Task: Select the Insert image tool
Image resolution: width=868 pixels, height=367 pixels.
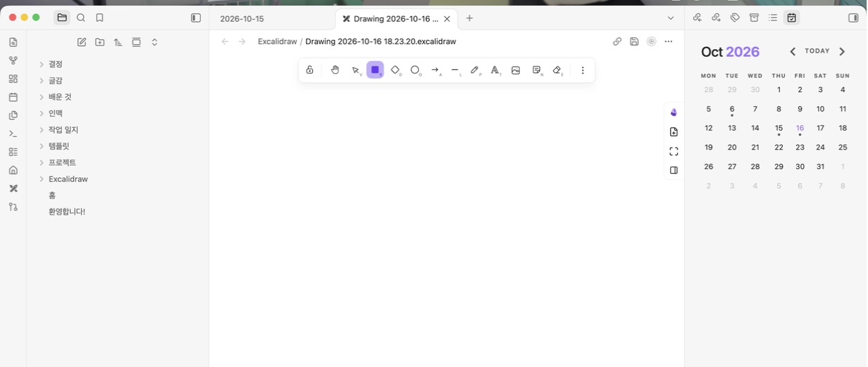Action: (x=516, y=70)
